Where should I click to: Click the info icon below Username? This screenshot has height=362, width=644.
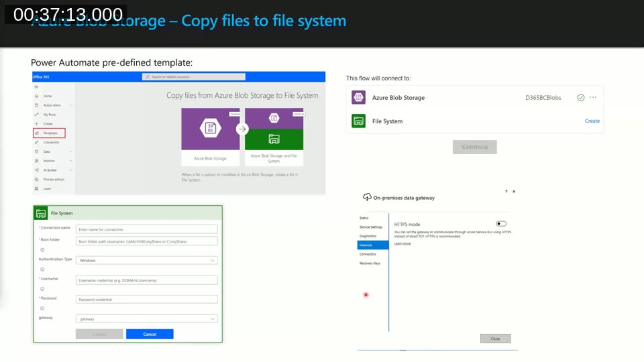coord(42,289)
